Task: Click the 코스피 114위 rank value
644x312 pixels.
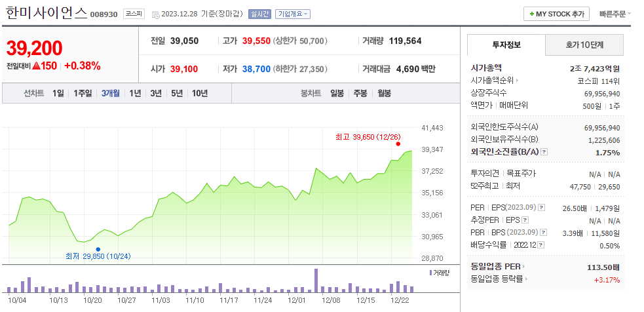Action: point(599,81)
